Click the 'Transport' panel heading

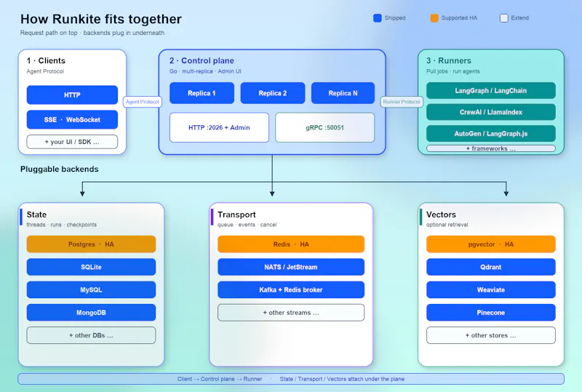point(236,215)
